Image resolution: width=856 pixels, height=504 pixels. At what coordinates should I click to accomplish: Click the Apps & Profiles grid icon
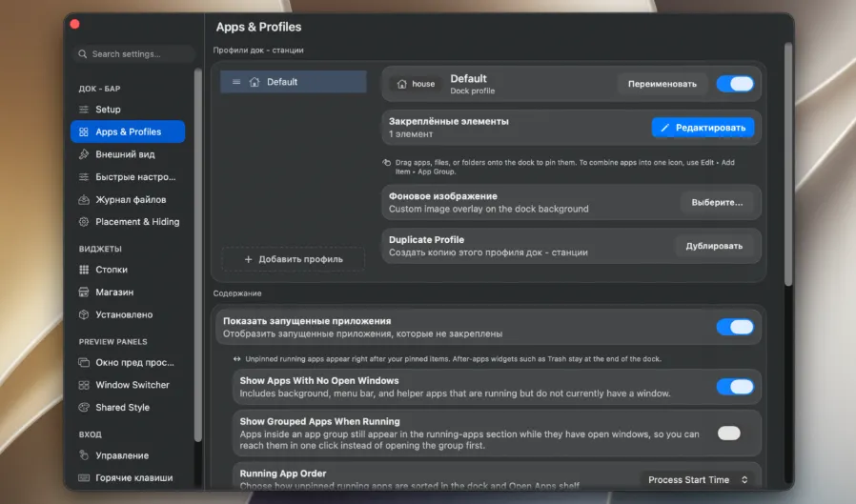(x=84, y=132)
